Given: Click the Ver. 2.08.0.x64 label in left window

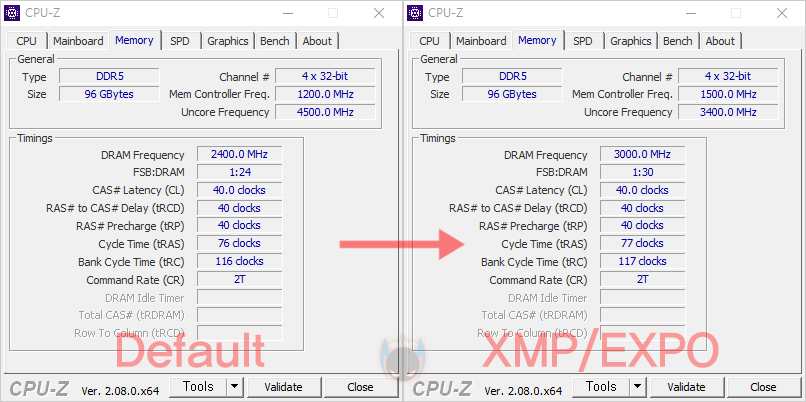Looking at the screenshot, I should pyautogui.click(x=120, y=391).
